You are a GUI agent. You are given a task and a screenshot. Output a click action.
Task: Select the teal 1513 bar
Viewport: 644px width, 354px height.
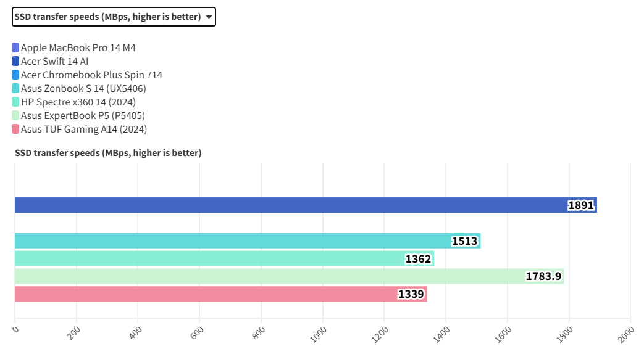point(235,241)
